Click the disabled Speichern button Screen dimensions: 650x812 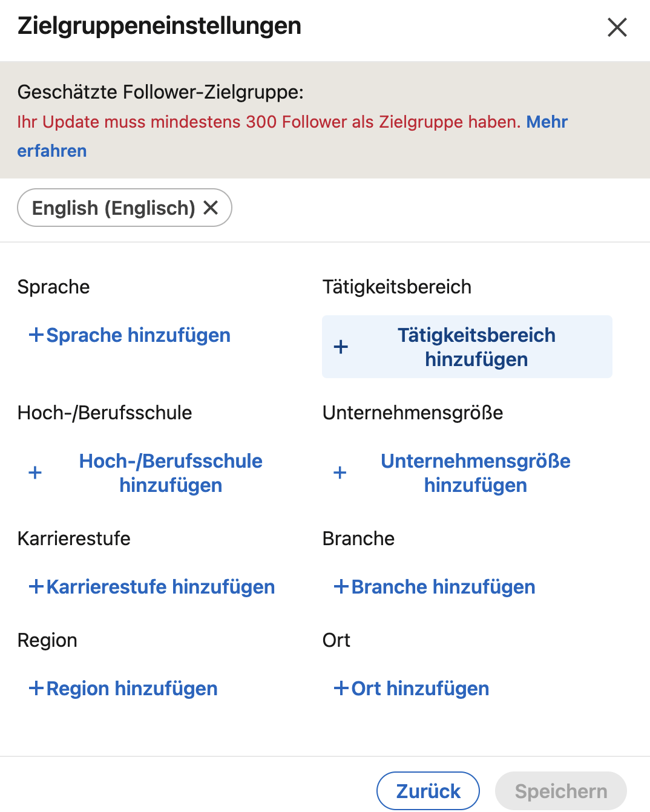tap(561, 791)
